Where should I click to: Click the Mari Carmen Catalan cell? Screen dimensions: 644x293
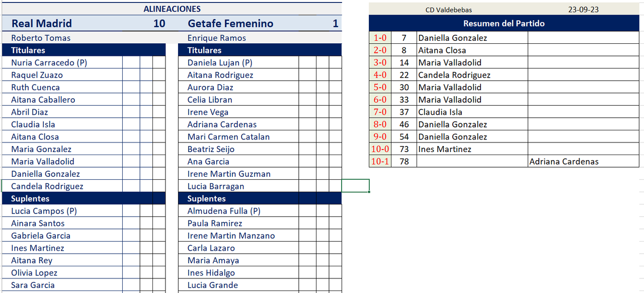[228, 137]
